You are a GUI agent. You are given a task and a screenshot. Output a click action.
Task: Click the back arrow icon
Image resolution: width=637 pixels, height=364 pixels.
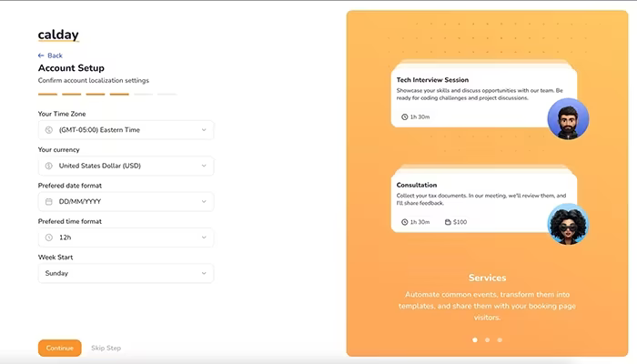(x=41, y=56)
